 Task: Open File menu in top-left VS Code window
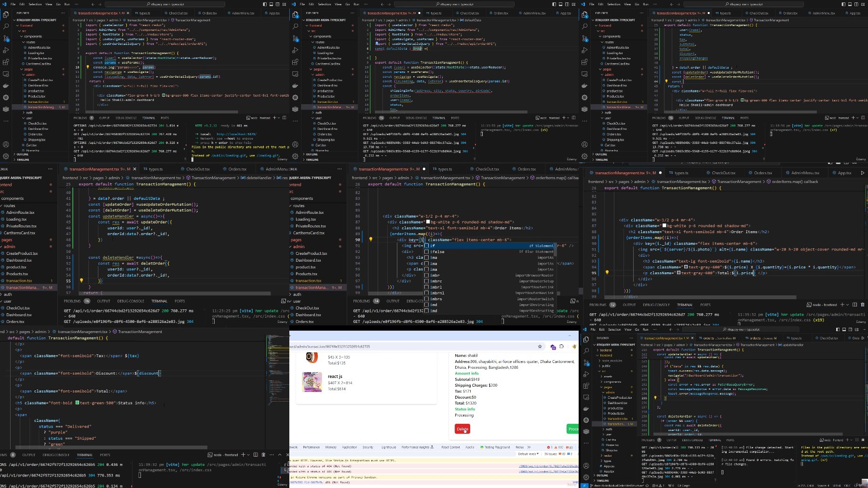(x=13, y=4)
